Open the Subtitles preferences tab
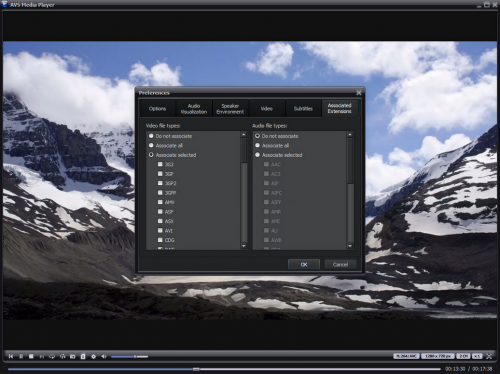 303,109
